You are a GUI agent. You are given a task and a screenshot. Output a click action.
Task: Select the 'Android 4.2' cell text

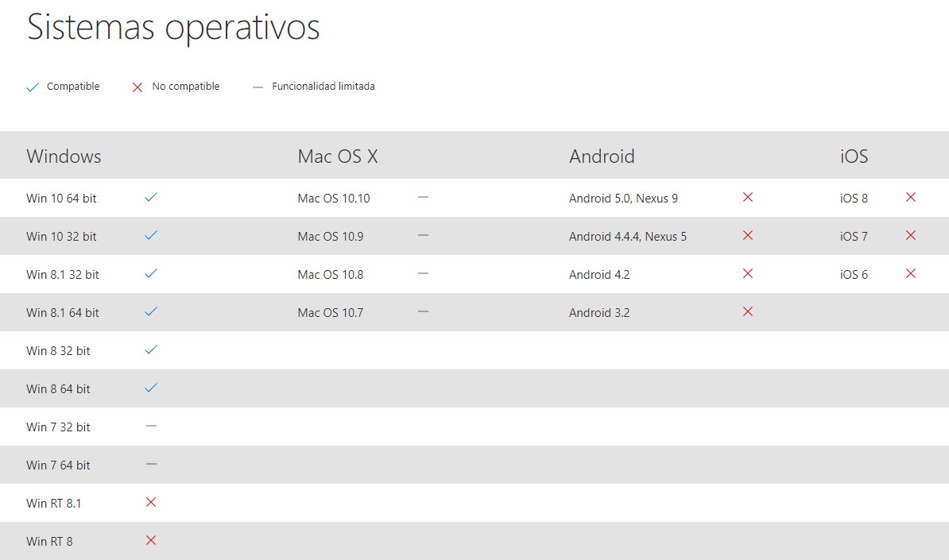(599, 275)
